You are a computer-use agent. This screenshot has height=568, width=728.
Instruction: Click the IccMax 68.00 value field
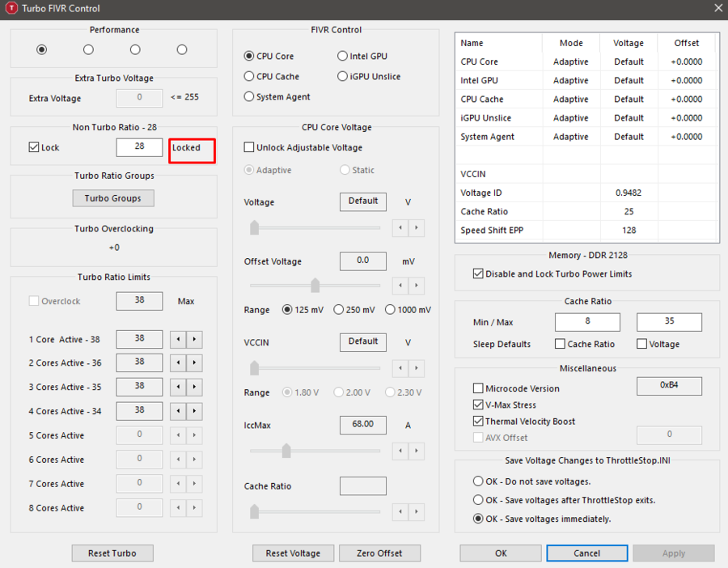363,425
